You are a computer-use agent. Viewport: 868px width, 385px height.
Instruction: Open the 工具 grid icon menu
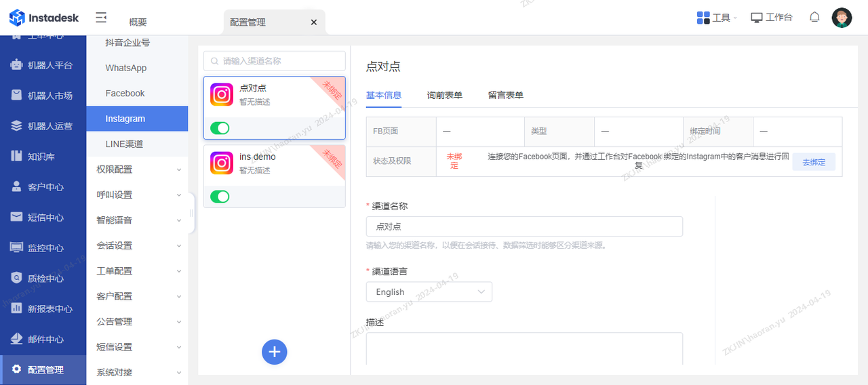(x=703, y=18)
